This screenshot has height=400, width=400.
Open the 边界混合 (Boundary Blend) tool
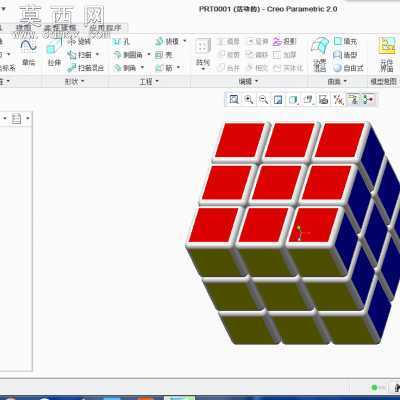pos(320,54)
